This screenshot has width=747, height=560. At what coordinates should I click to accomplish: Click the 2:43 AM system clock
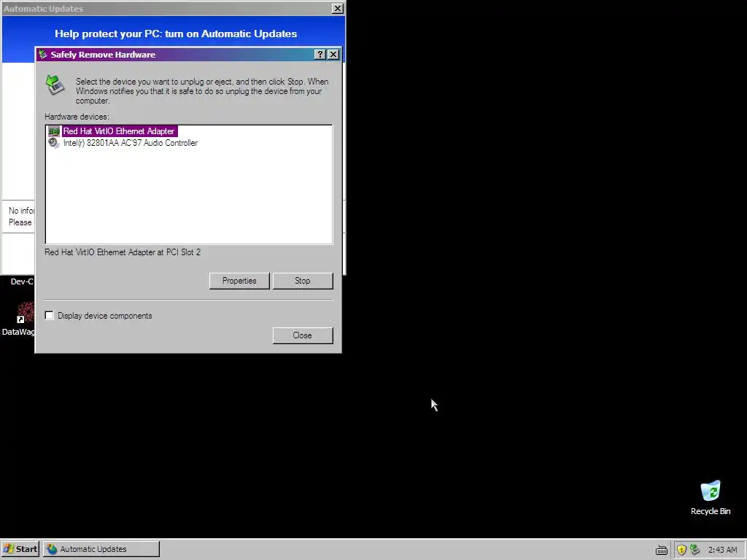click(x=722, y=550)
